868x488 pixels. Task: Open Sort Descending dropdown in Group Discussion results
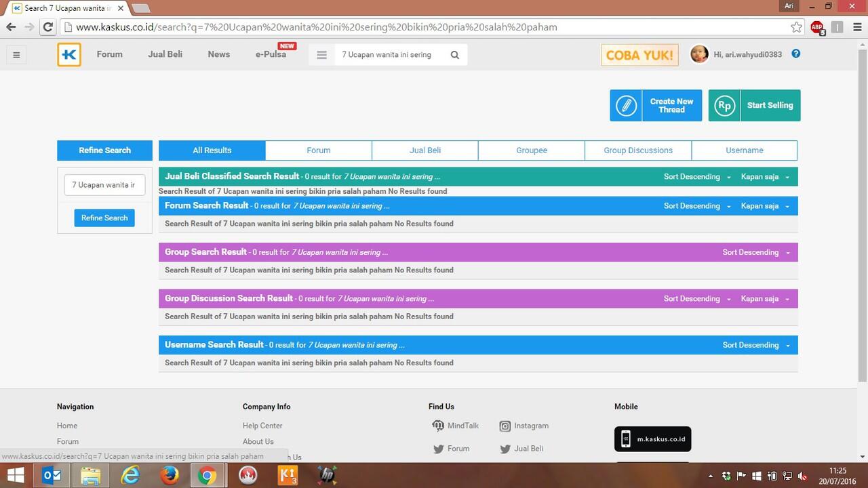(697, 299)
